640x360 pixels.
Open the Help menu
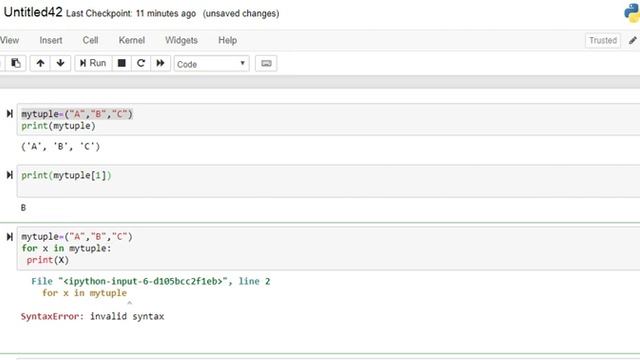point(227,40)
